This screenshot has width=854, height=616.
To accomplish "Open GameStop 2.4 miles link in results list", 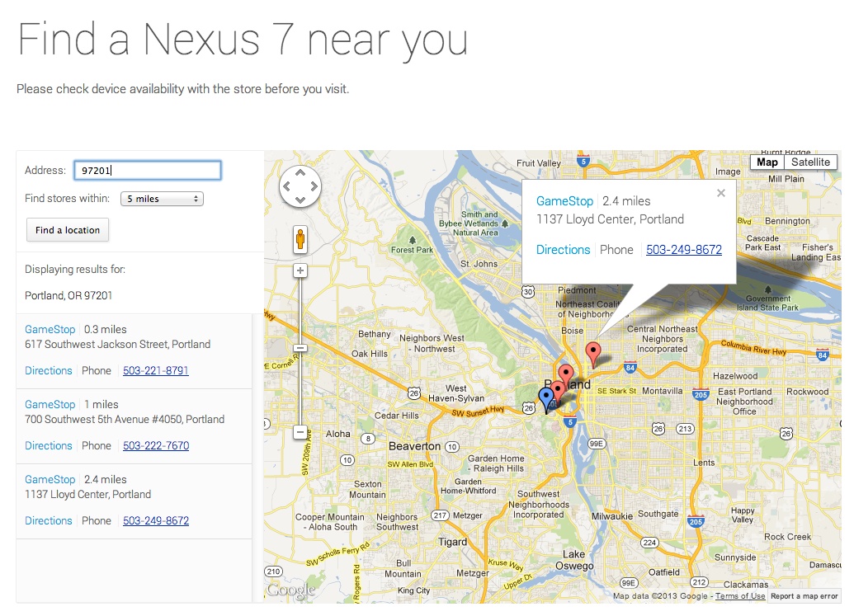I will pyautogui.click(x=50, y=479).
